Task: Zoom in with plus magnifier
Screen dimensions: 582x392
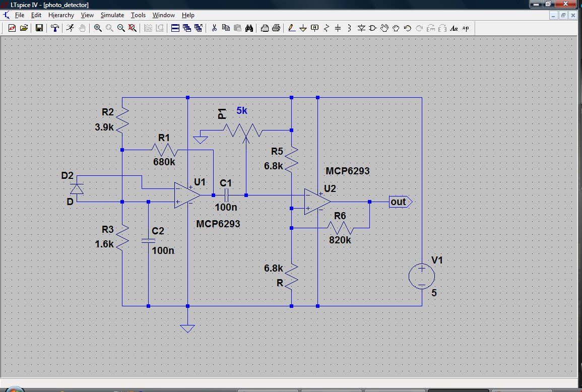Action: (98, 28)
